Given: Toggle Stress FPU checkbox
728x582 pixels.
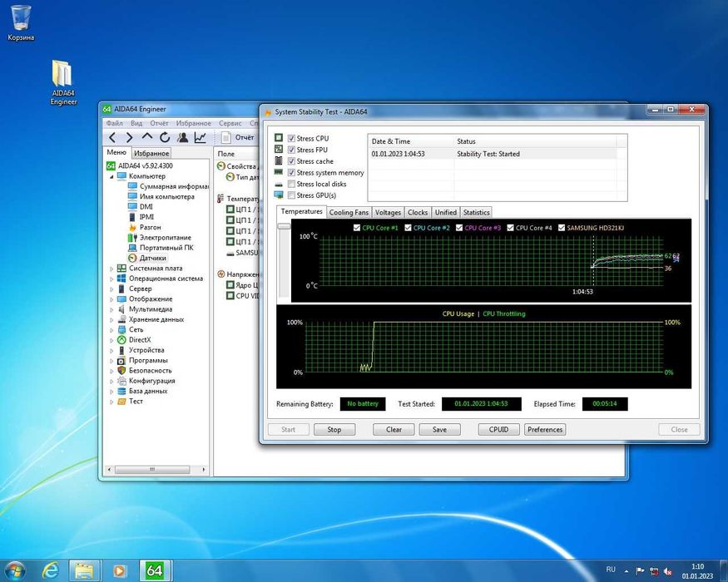Looking at the screenshot, I should (291, 150).
